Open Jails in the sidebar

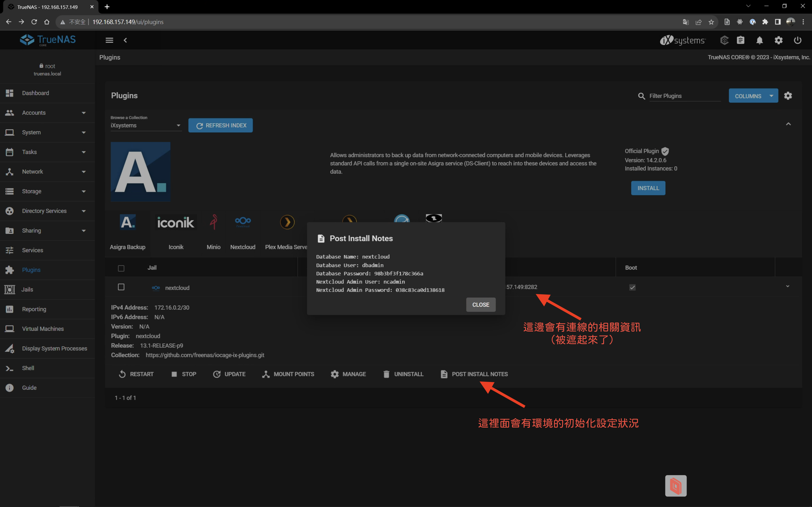27,289
